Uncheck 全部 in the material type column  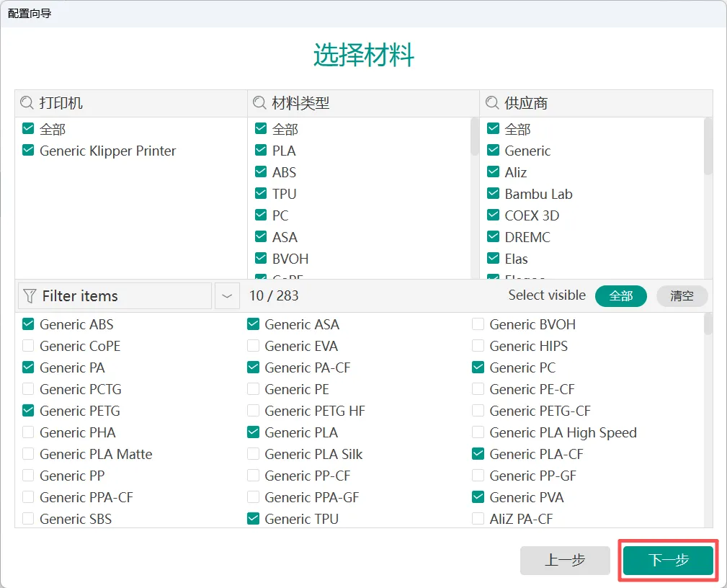[261, 128]
